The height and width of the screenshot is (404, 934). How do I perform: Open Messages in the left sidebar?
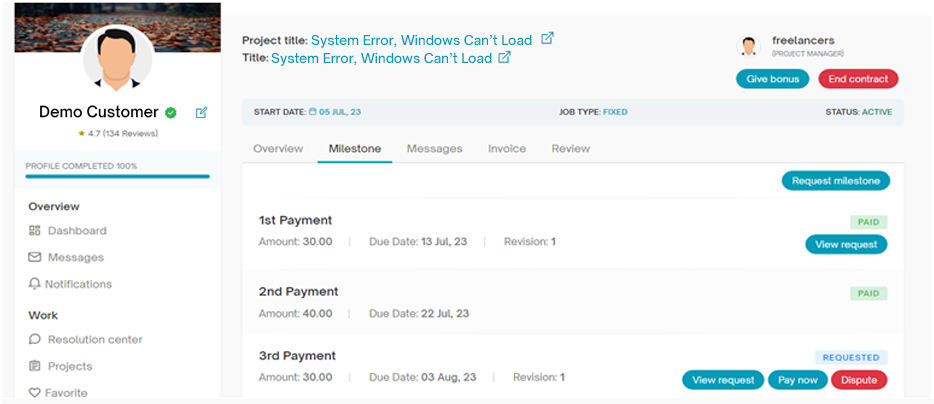click(75, 257)
